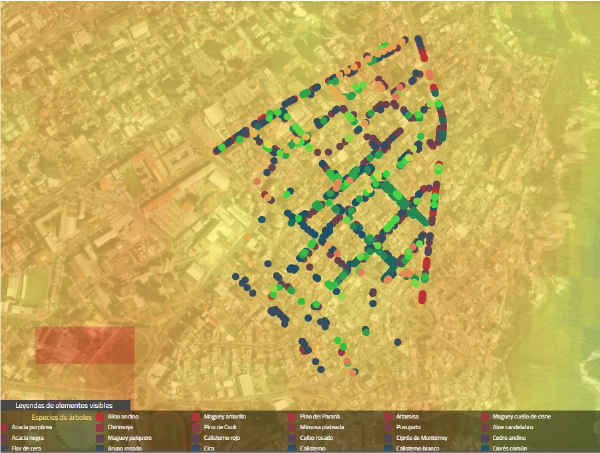Click the Acacia negra legend label

coord(27,438)
